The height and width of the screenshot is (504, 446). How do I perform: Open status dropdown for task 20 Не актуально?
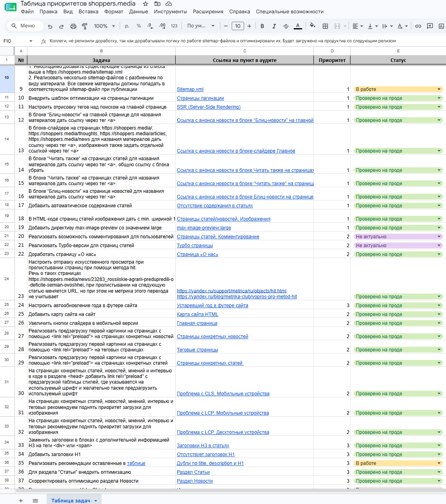pos(439,237)
